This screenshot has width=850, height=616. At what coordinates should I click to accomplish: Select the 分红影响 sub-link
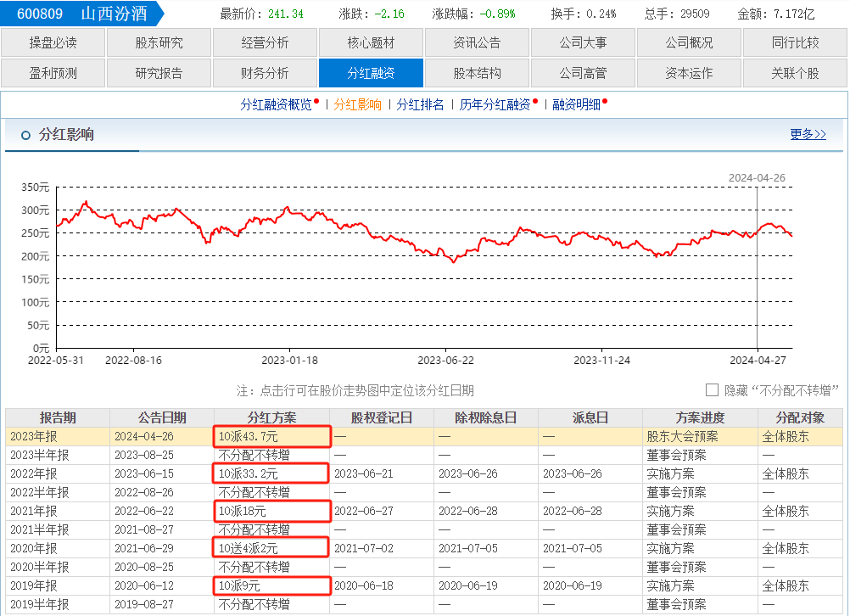click(x=358, y=104)
